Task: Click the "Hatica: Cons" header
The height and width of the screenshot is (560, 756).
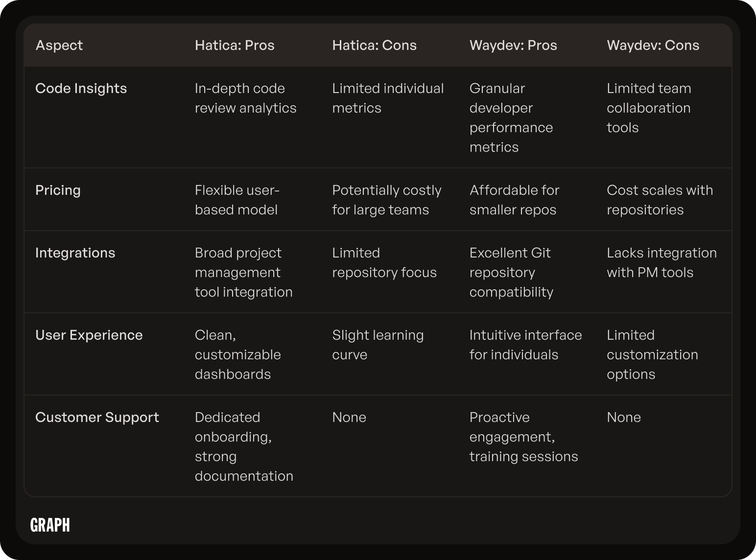Action: click(x=375, y=46)
